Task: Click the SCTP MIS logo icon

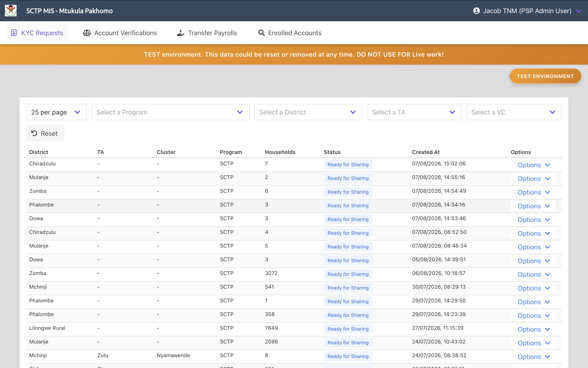Action: [x=11, y=11]
